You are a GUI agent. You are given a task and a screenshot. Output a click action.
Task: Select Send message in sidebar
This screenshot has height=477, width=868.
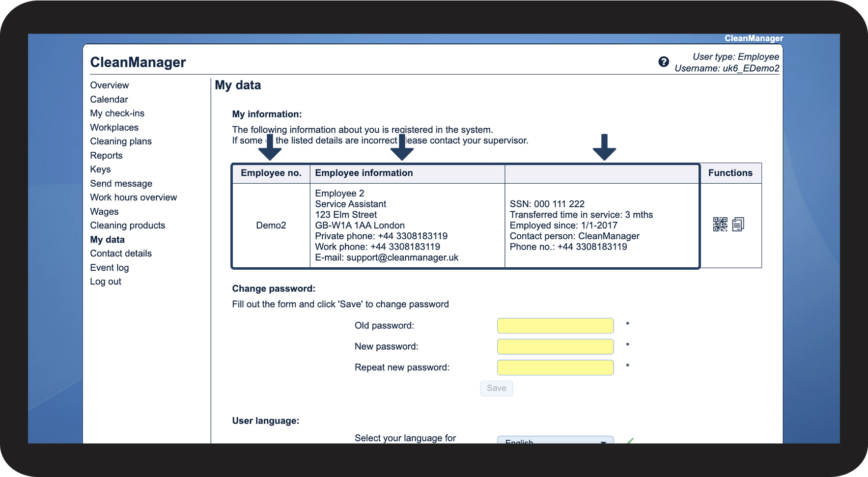121,184
